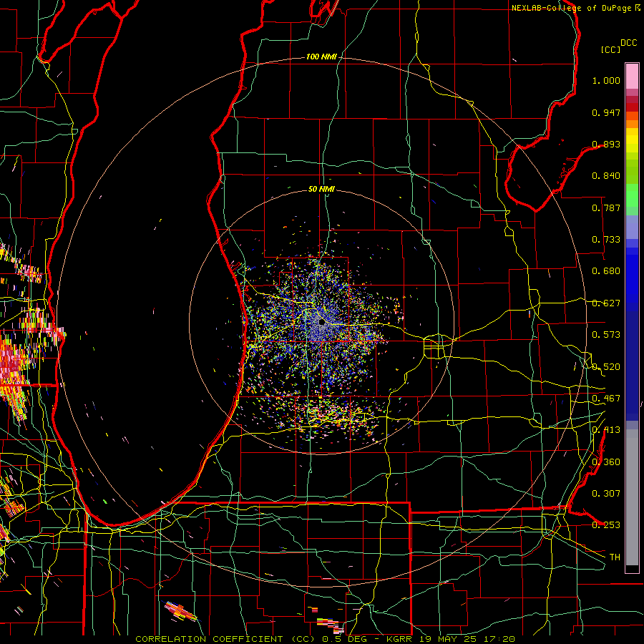644x644 pixels.
Task: Click the KGRR radar site center dot
Action: 322,323
